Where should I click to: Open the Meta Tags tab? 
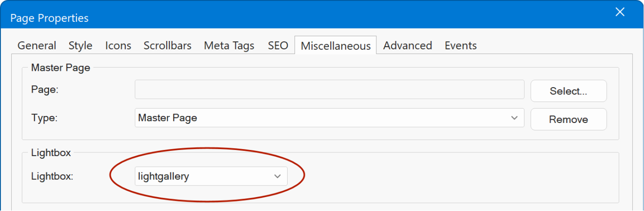point(229,46)
